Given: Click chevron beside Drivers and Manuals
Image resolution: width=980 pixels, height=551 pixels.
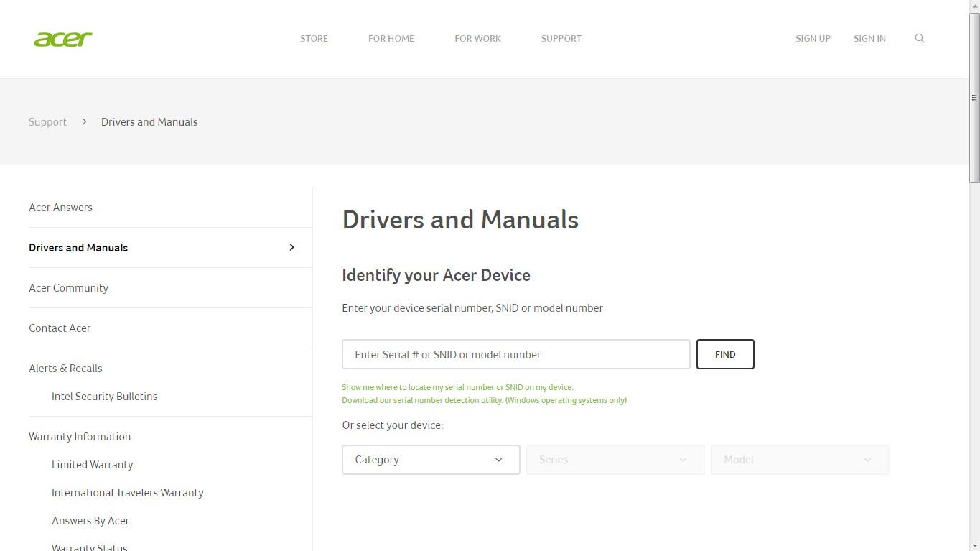Looking at the screenshot, I should click(x=291, y=247).
